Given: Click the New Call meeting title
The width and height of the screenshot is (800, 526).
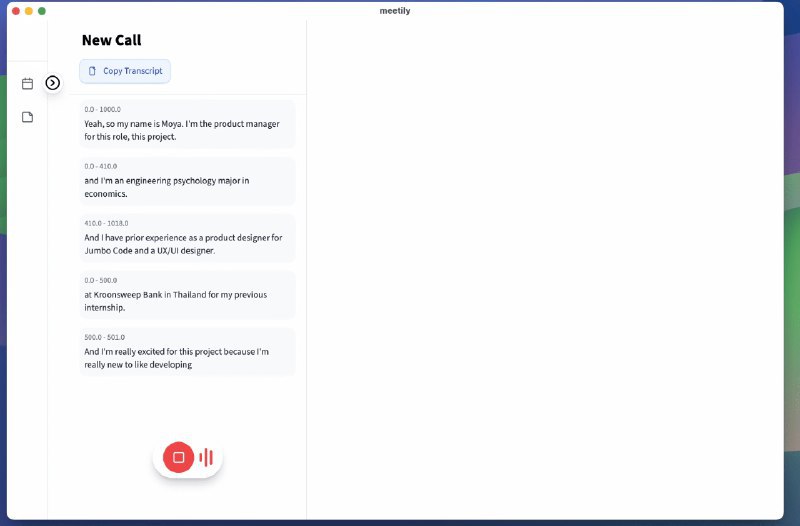Looking at the screenshot, I should click(x=111, y=40).
